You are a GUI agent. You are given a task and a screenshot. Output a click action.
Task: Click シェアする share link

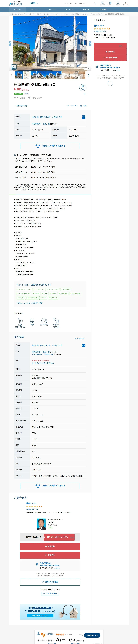[72, 106]
